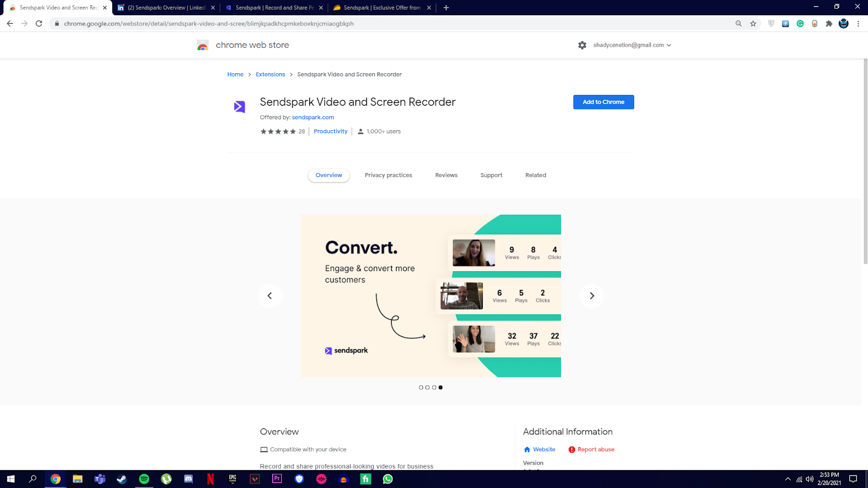Image resolution: width=868 pixels, height=488 pixels.
Task: Open the volume control in system tray
Action: [810, 479]
